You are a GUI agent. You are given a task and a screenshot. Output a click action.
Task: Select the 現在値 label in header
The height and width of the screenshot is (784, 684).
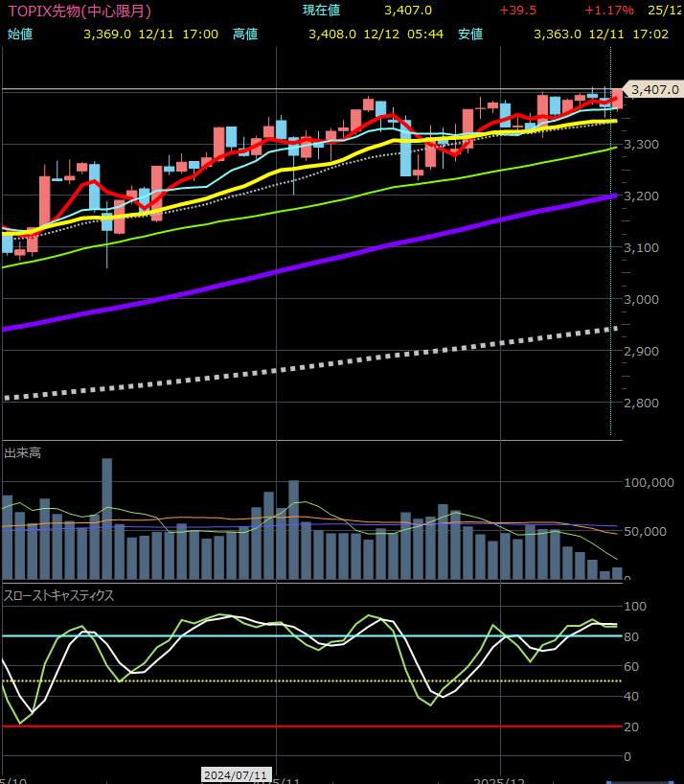(x=321, y=11)
